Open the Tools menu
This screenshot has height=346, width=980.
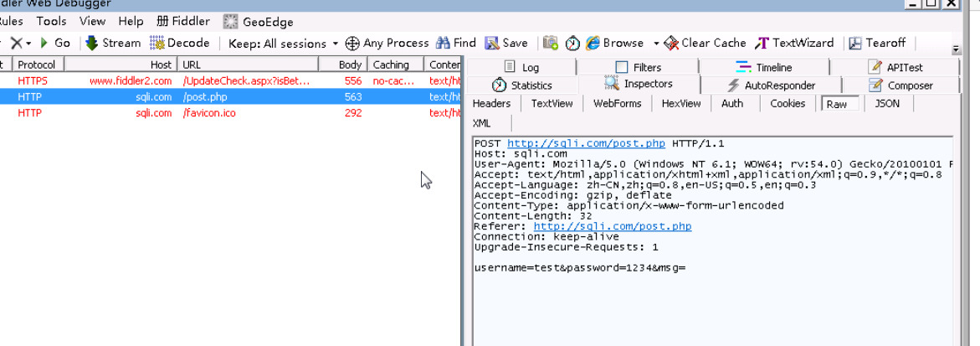(51, 21)
